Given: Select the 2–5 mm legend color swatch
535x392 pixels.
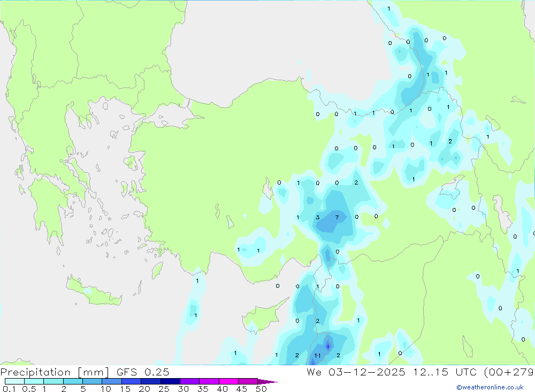Looking at the screenshot, I should tap(73, 381).
